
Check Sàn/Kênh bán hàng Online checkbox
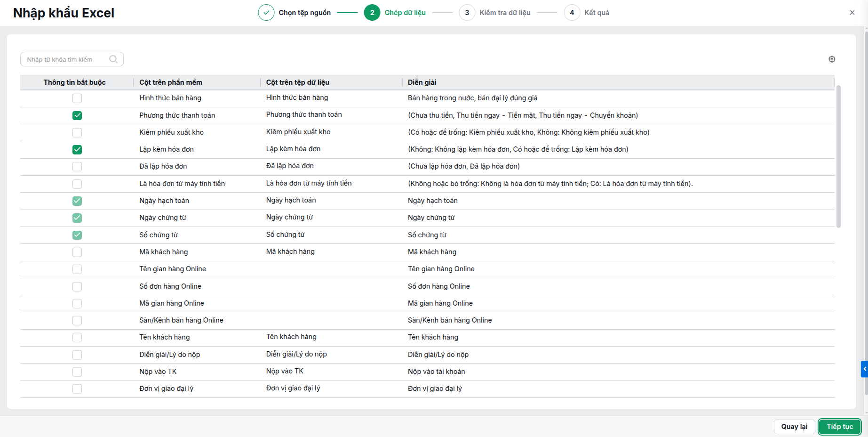coord(77,321)
